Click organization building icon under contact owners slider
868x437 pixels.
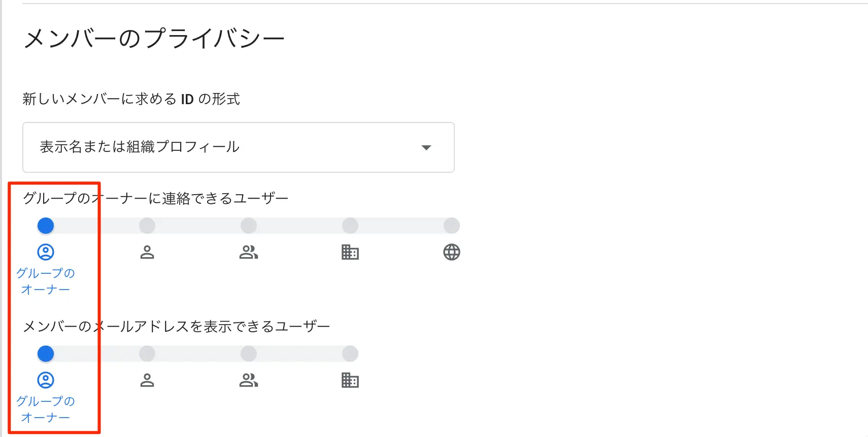tap(350, 252)
